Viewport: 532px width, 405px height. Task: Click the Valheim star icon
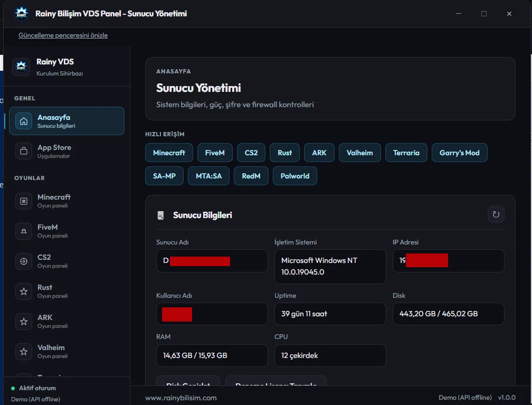24,351
